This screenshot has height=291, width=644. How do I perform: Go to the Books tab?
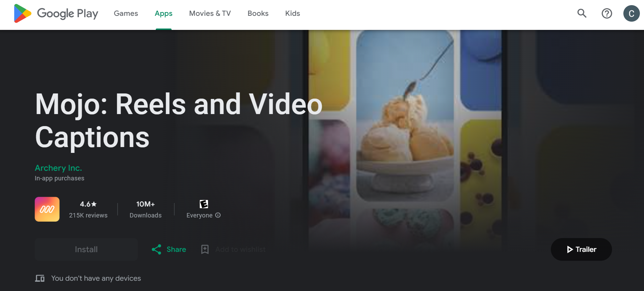click(x=258, y=13)
